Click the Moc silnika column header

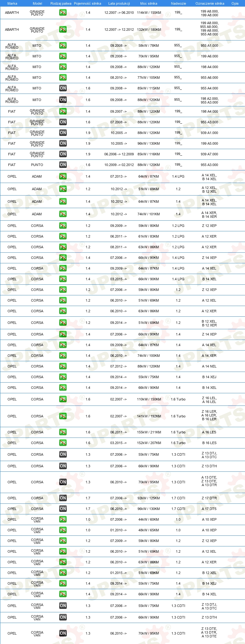pos(149,3)
